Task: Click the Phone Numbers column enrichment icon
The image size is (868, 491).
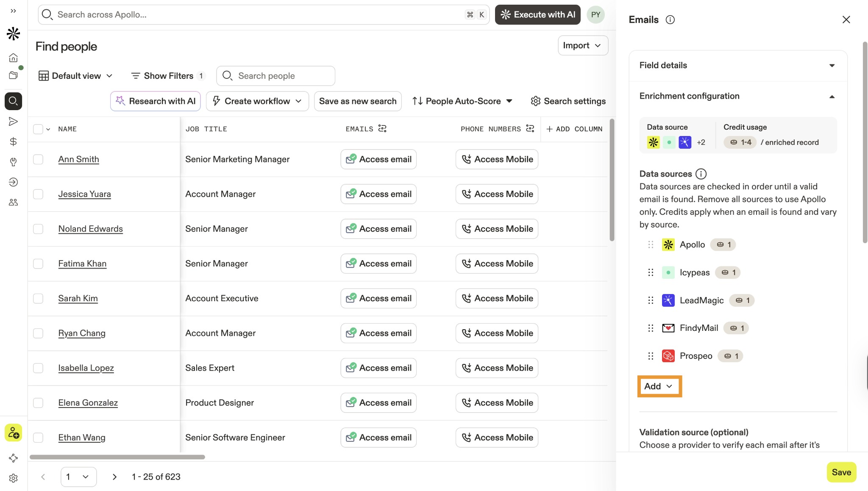Action: [x=530, y=128]
